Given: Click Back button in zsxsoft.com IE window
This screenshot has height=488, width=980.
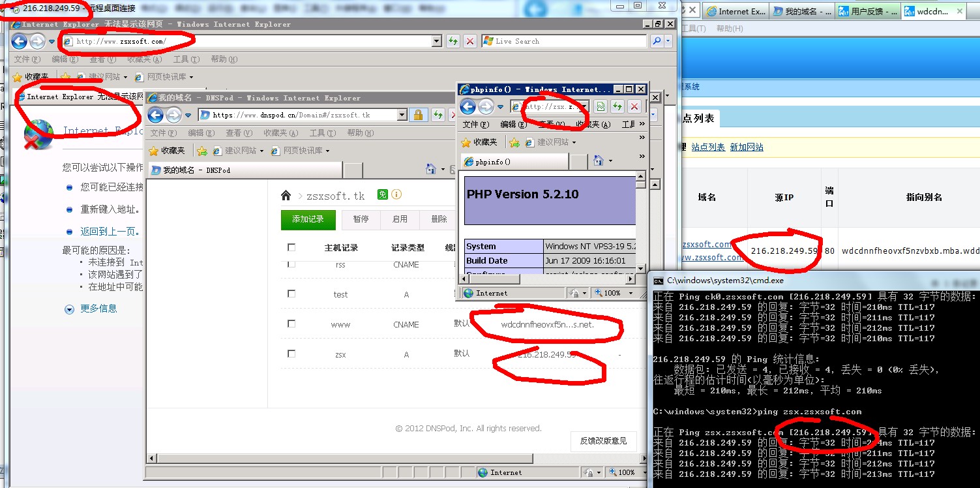Looking at the screenshot, I should coord(19,42).
